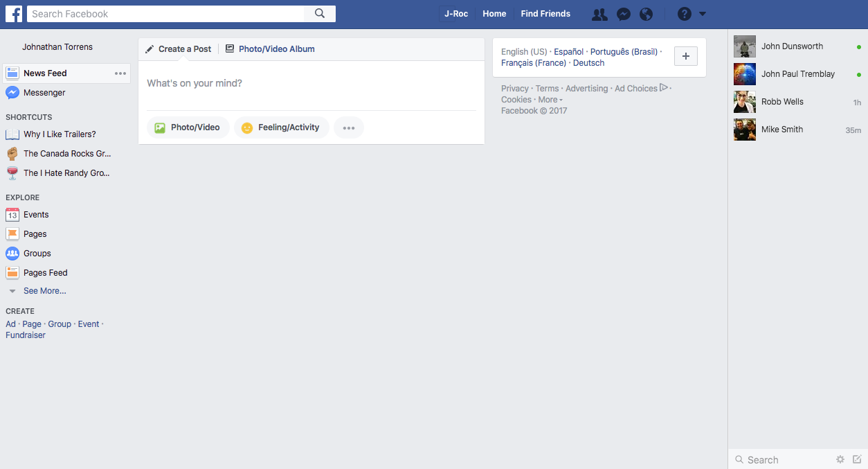Switch language to Português (Brasil)
This screenshot has width=868, height=469.
[x=624, y=52]
